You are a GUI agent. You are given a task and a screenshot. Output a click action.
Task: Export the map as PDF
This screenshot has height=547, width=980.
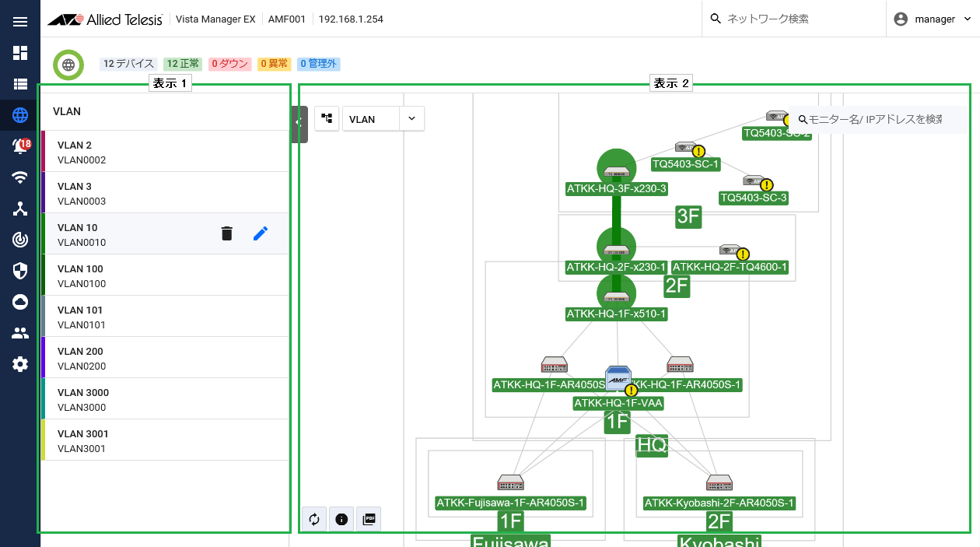[369, 519]
